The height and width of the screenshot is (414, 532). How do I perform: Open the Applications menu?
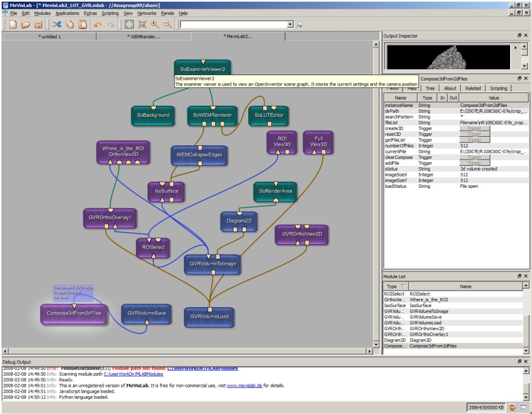pos(67,13)
